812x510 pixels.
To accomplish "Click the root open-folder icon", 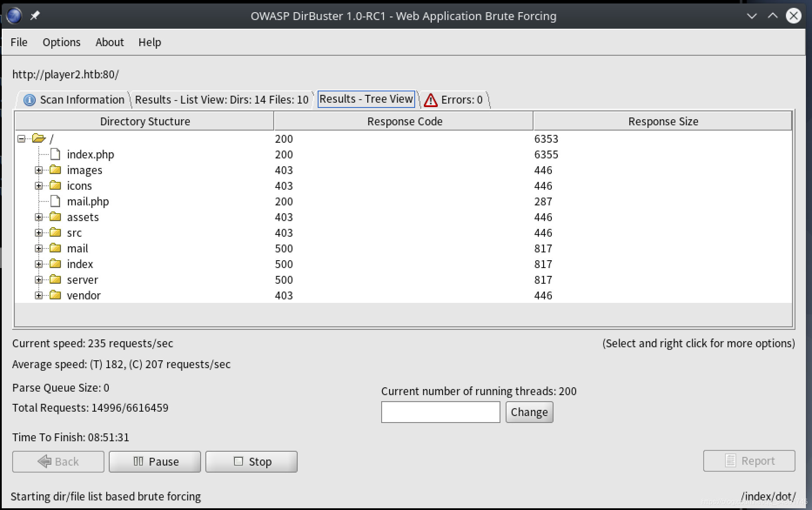I will (x=39, y=138).
